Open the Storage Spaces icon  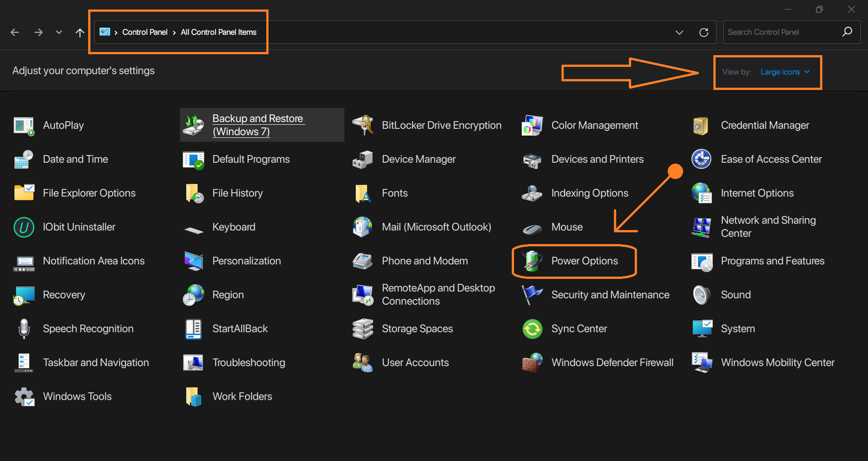[x=363, y=329]
